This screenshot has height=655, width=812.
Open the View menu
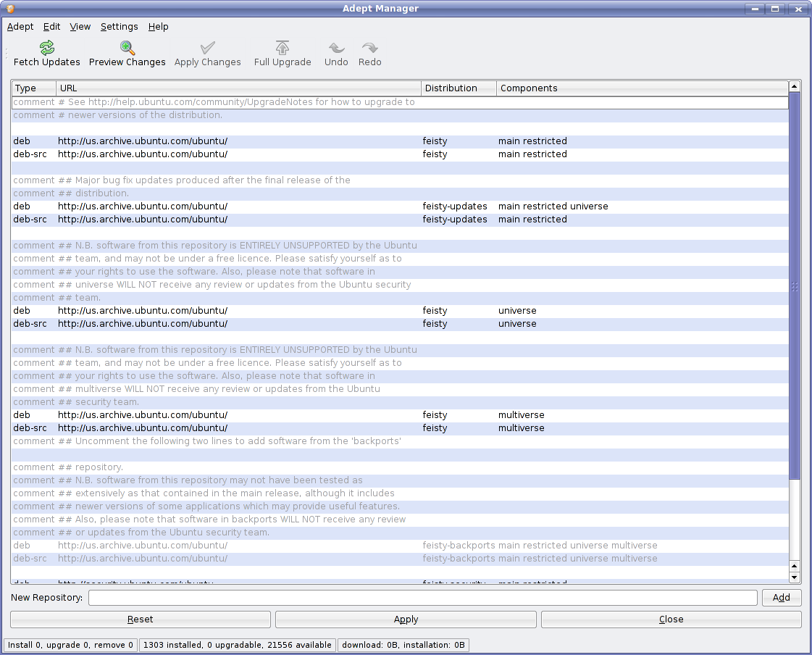pos(80,27)
